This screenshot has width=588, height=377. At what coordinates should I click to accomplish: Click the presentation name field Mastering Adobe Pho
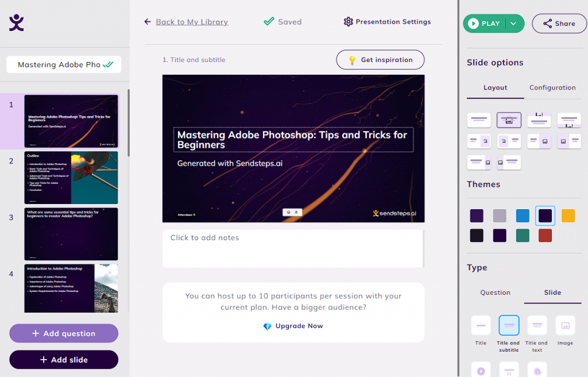(64, 64)
